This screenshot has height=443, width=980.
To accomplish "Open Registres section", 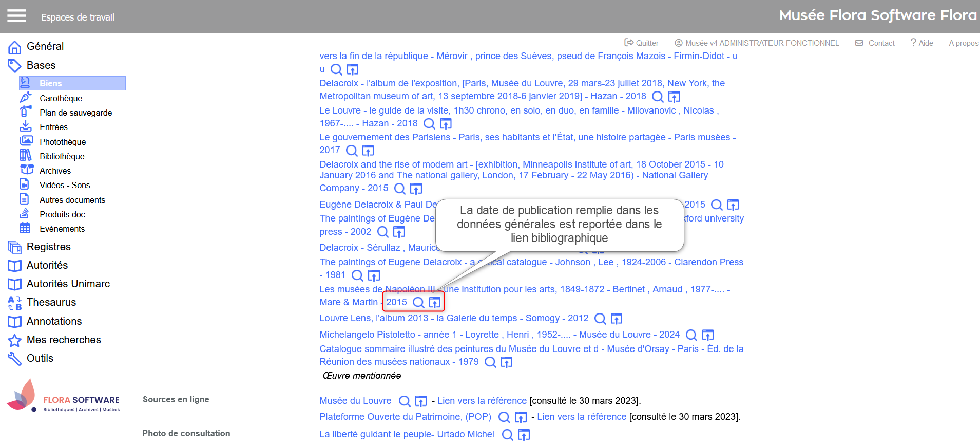I will pyautogui.click(x=49, y=247).
